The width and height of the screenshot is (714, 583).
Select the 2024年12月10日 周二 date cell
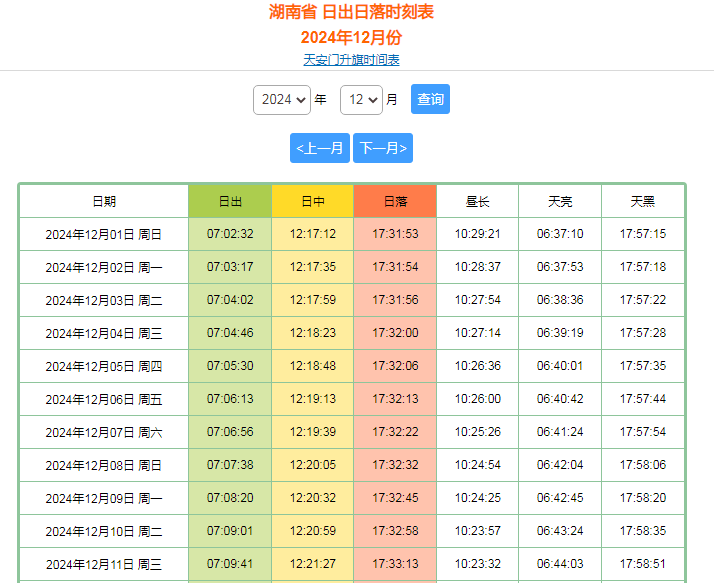click(104, 531)
